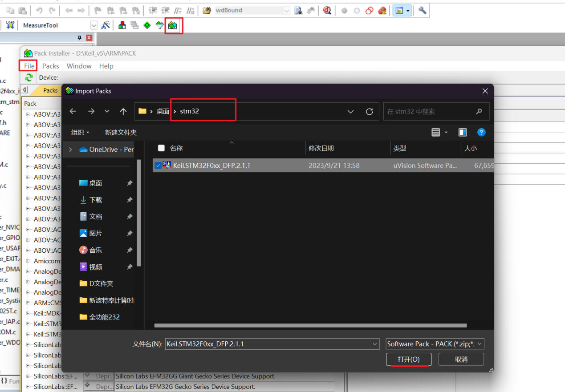565x392 pixels.
Task: Open the Window menu
Action: [79, 66]
